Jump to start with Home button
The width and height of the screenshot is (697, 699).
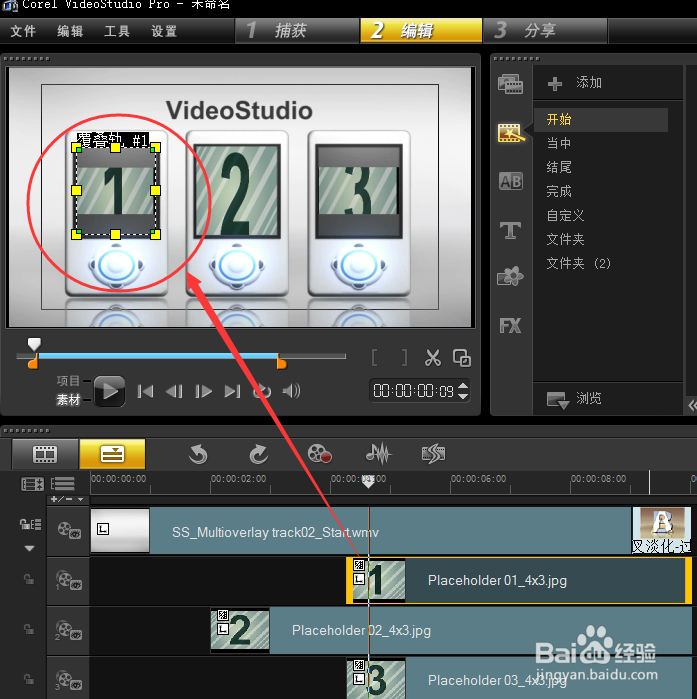145,391
